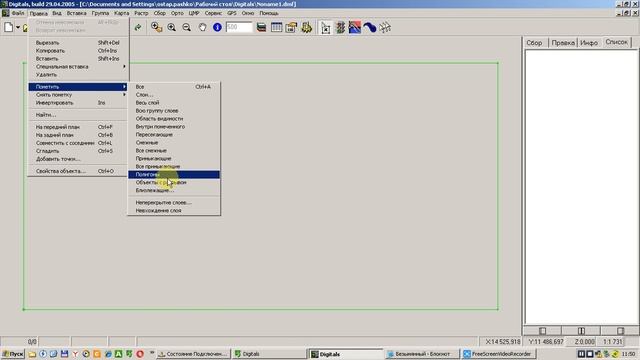Open the GPS menu

tap(232, 13)
